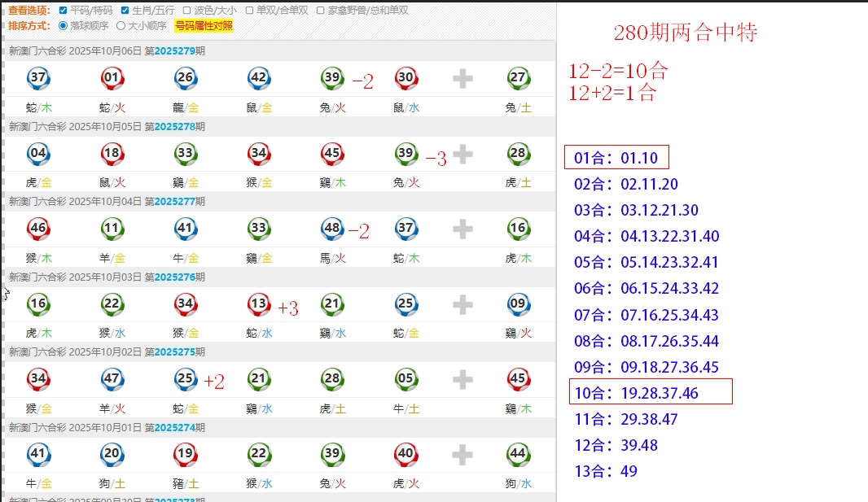Select the 大小顺序 sort radio button
The height and width of the screenshot is (502, 868).
(x=121, y=25)
